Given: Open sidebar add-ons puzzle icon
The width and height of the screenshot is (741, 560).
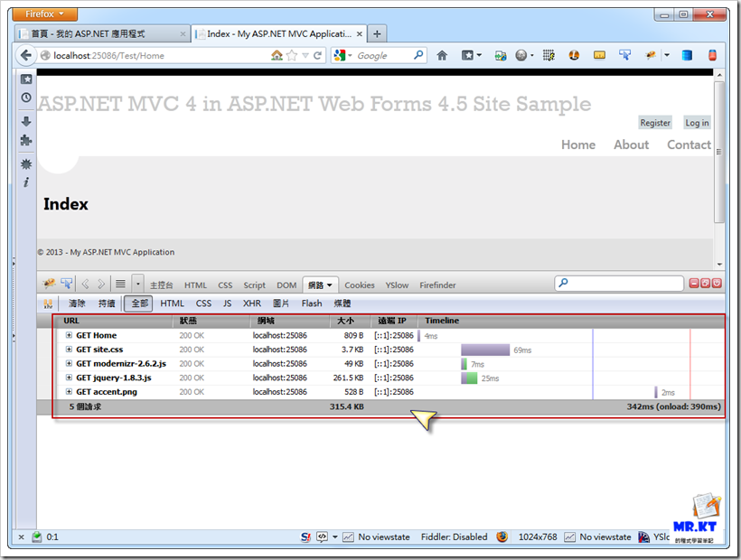Looking at the screenshot, I should 26,140.
